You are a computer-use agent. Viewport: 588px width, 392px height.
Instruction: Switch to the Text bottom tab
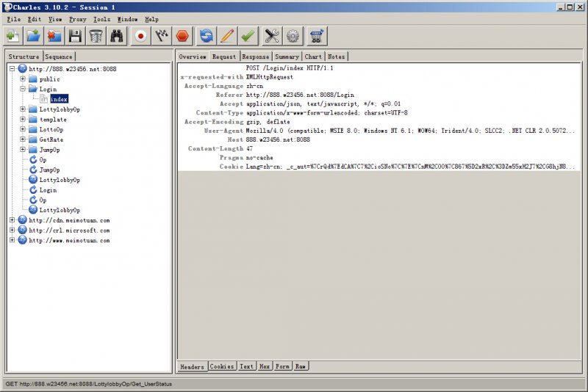point(246,366)
